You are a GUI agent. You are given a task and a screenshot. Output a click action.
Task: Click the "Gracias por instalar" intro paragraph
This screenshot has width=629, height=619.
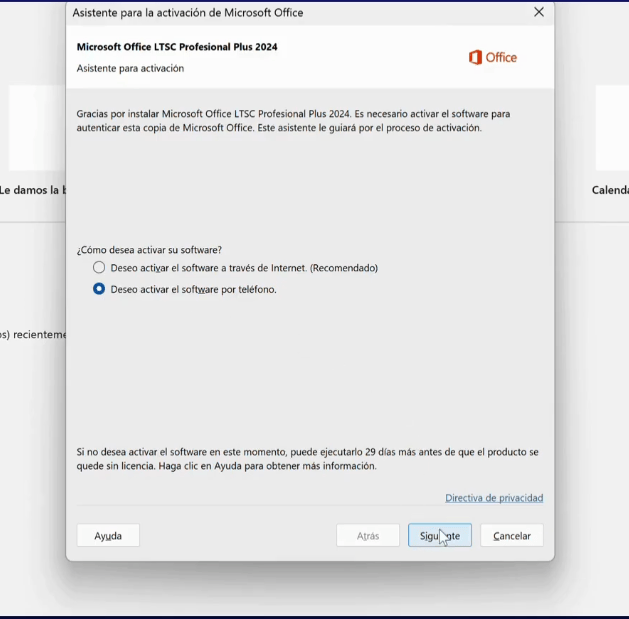pyautogui.click(x=293, y=121)
